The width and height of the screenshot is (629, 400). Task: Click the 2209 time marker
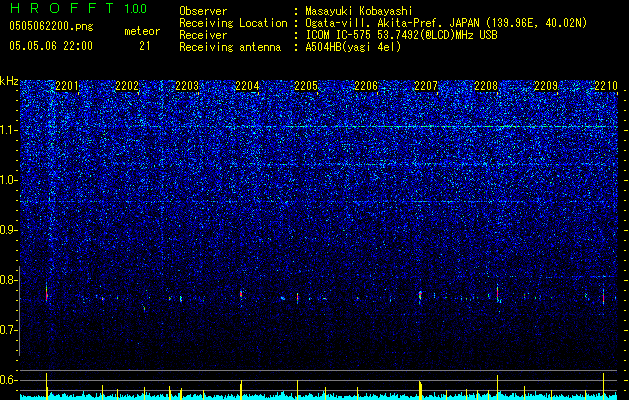click(x=546, y=86)
